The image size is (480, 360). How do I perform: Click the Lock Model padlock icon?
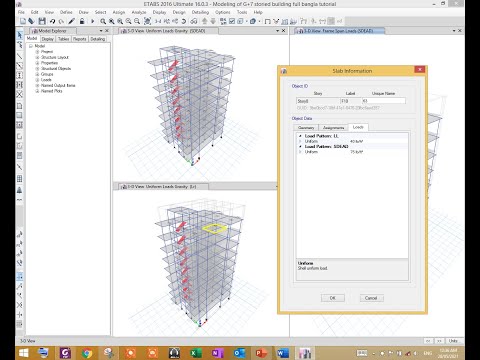82,21
